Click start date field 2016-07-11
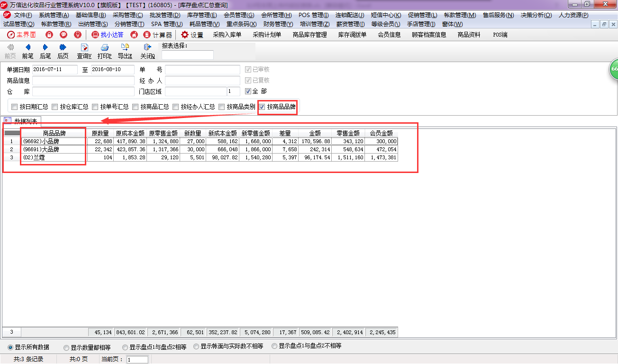 tap(55, 69)
